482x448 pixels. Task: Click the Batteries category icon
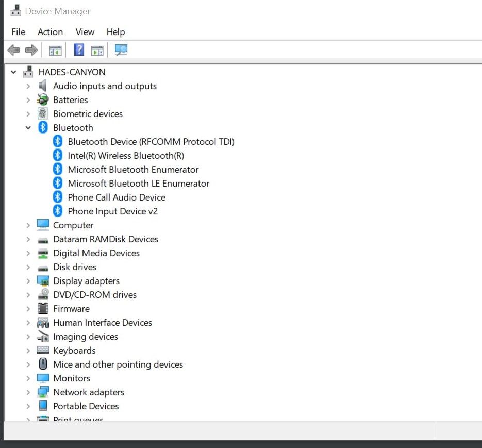pyautogui.click(x=43, y=99)
